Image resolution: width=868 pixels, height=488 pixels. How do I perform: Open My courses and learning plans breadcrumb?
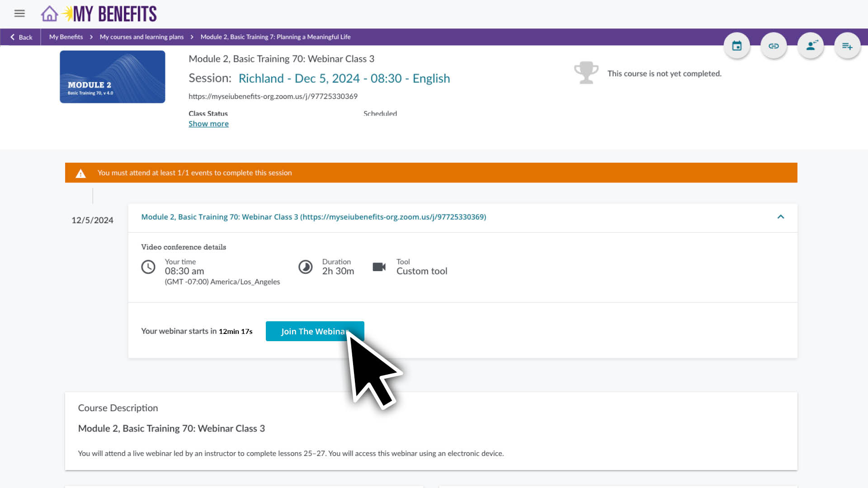click(141, 37)
